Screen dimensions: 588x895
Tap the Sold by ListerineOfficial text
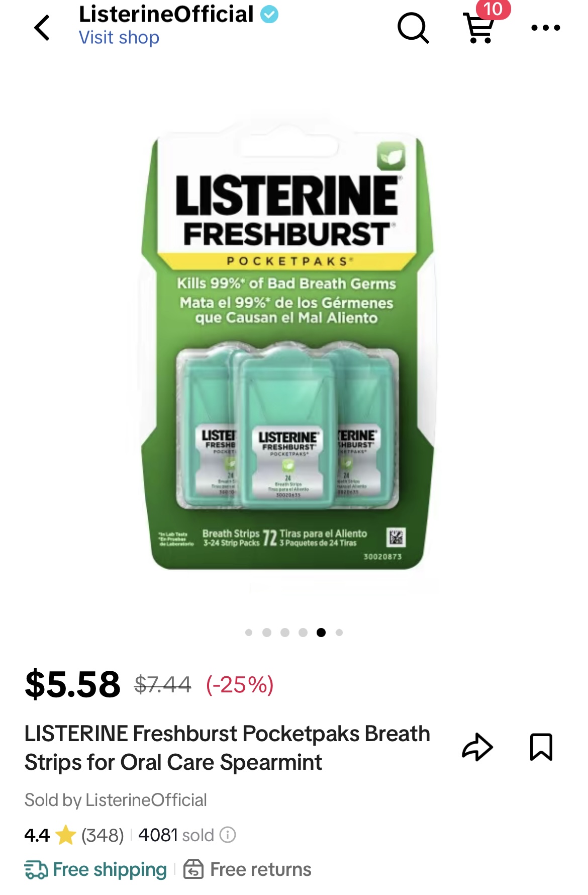tap(116, 800)
